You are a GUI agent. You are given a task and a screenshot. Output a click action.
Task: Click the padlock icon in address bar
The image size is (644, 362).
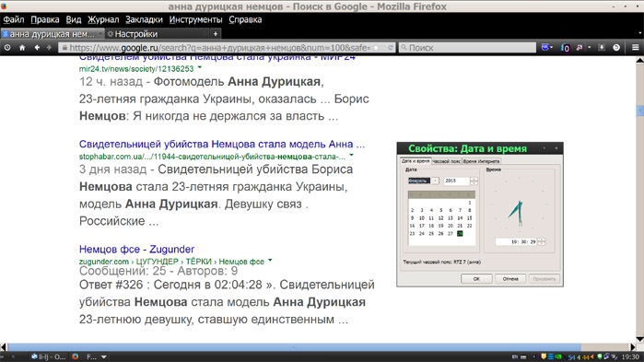click(64, 48)
